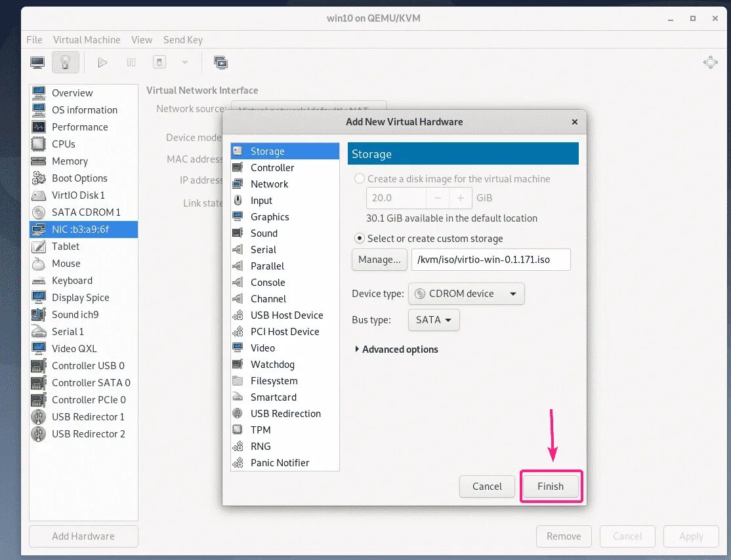The height and width of the screenshot is (560, 731).
Task: Pause the virtual machine toolbar icon
Action: point(131,62)
